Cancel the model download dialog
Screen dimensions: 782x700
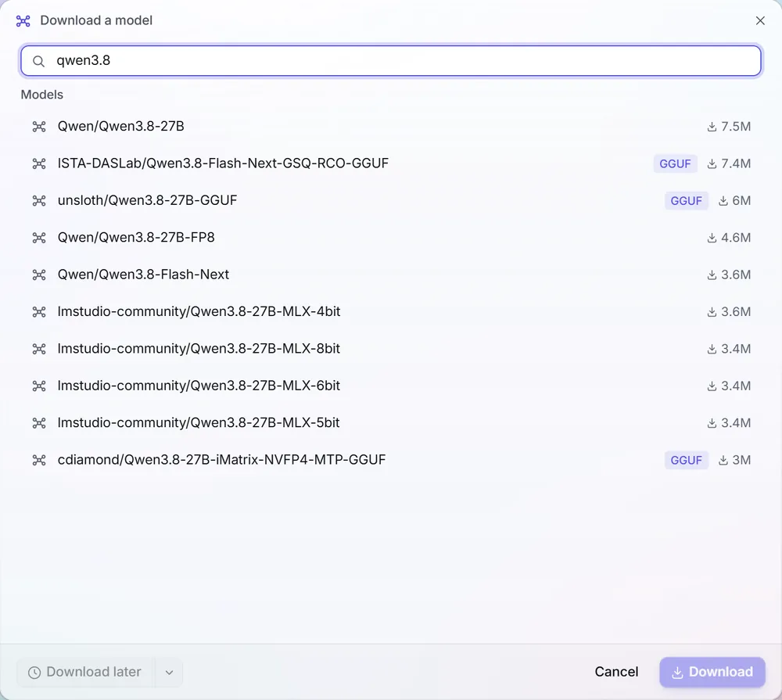(x=616, y=672)
